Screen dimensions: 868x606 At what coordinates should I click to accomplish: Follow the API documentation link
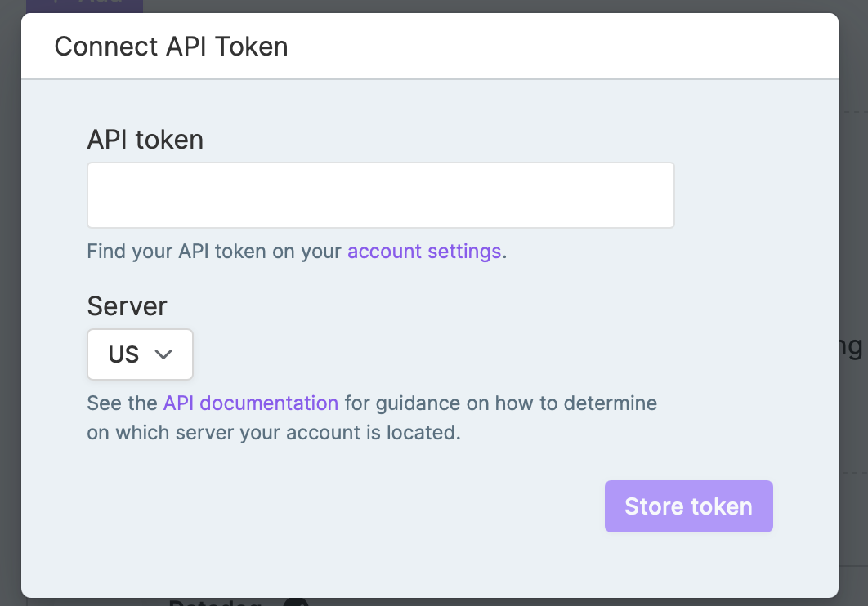click(x=251, y=403)
